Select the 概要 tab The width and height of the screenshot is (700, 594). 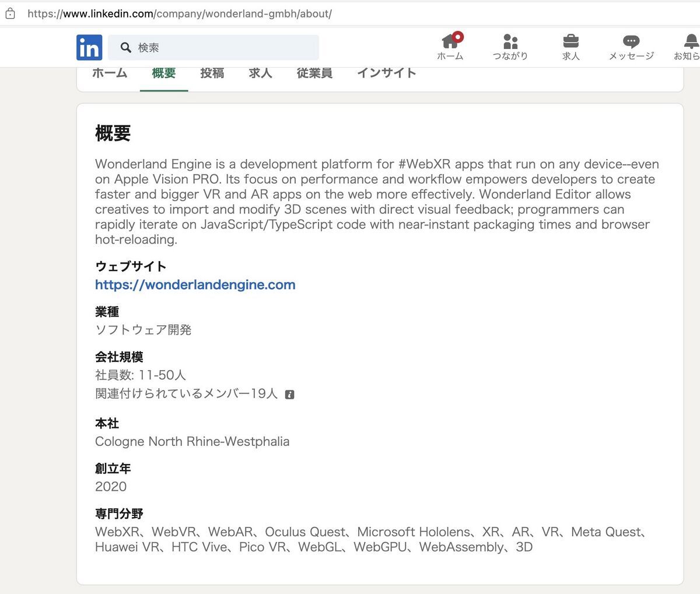164,73
